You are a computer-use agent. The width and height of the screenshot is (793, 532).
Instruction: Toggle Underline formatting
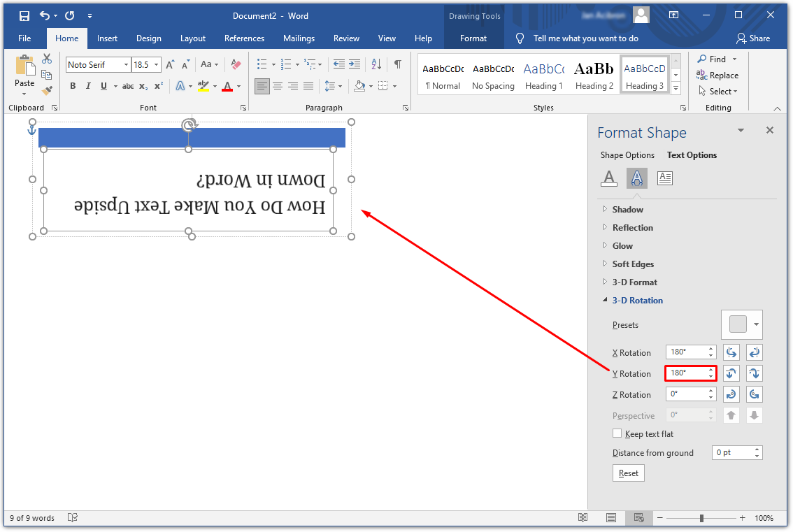103,86
